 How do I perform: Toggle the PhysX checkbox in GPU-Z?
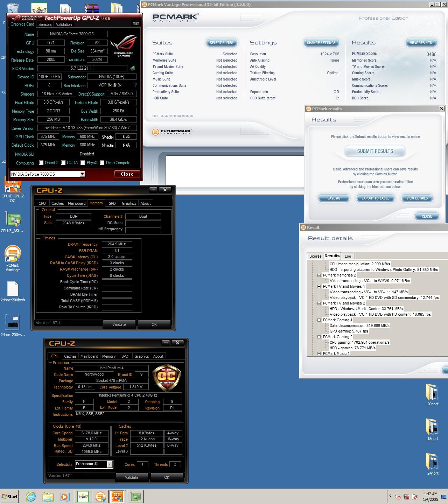[83, 163]
